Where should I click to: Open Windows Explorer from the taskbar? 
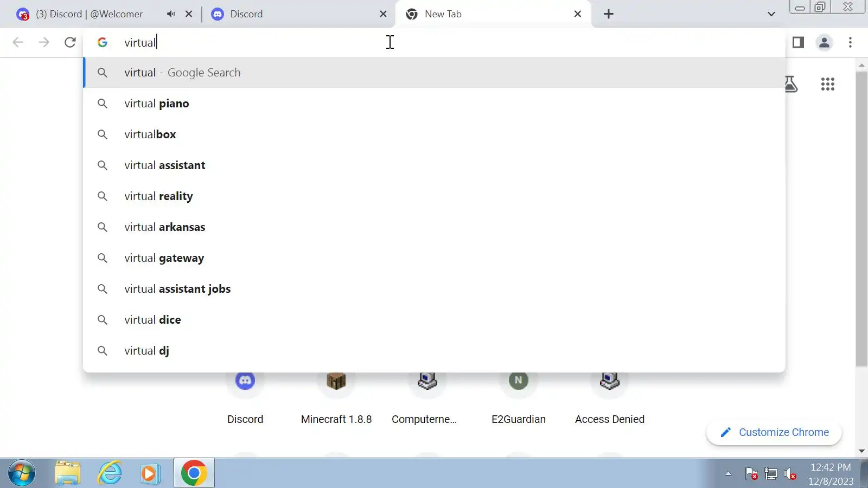tap(68, 473)
